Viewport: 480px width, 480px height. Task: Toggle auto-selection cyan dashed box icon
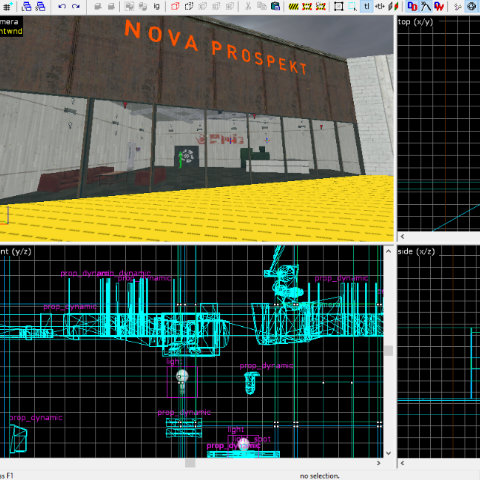(x=352, y=6)
